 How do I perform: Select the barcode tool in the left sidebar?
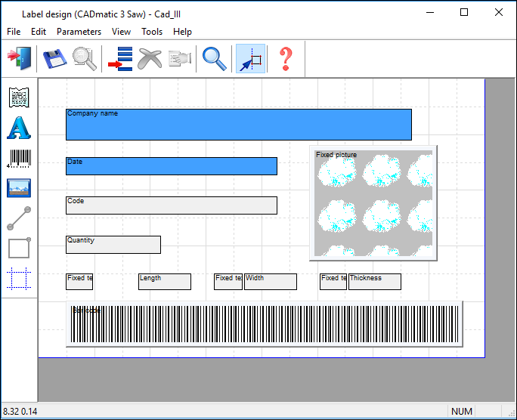pyautogui.click(x=19, y=158)
